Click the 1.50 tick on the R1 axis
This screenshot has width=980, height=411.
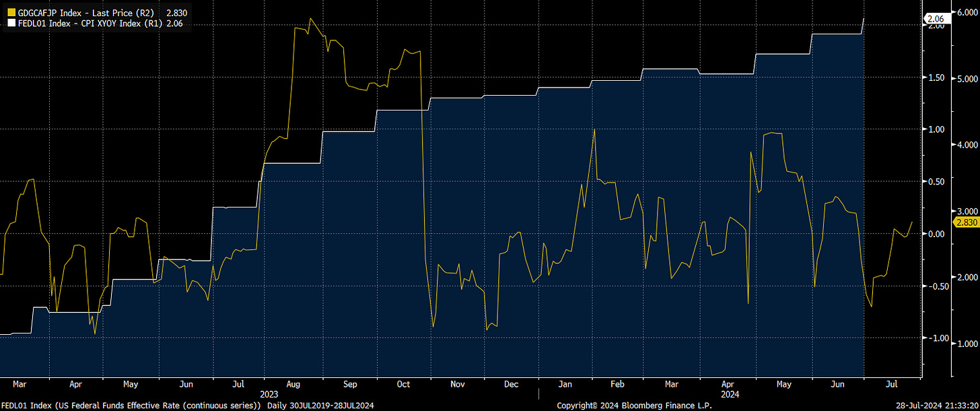point(936,78)
